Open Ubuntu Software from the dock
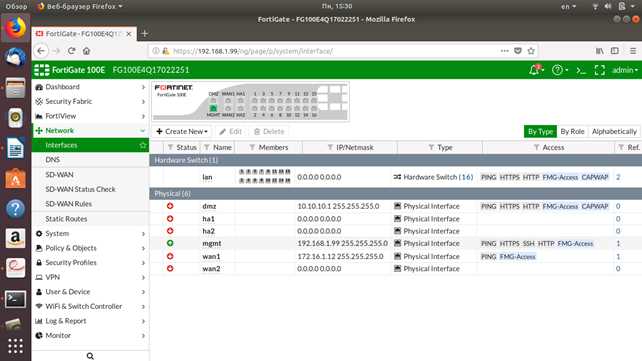 (15, 178)
